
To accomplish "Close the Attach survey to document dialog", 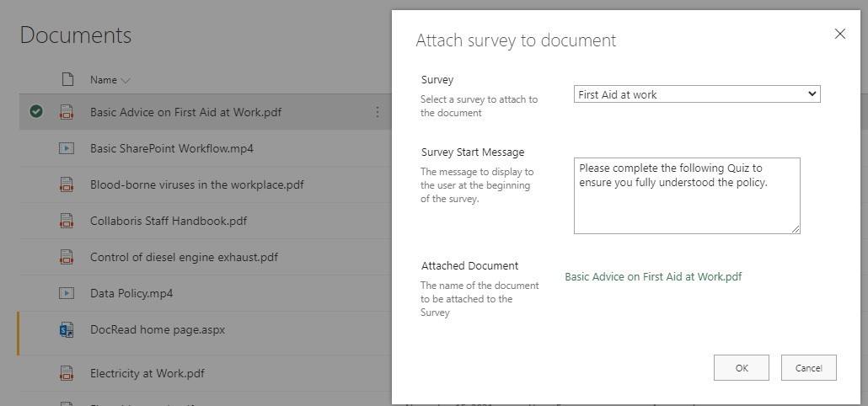I will click(839, 34).
